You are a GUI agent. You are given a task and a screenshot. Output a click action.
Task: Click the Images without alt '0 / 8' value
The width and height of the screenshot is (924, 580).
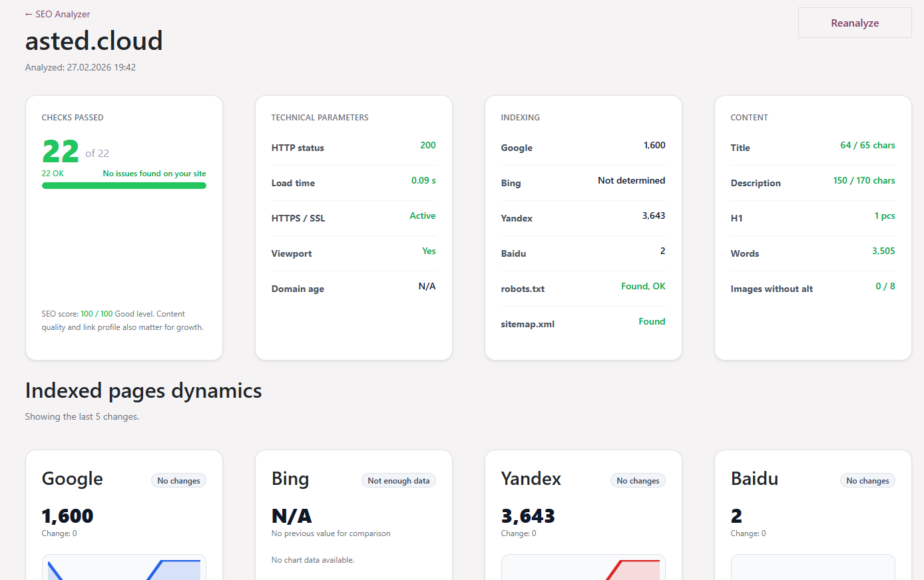pyautogui.click(x=885, y=287)
